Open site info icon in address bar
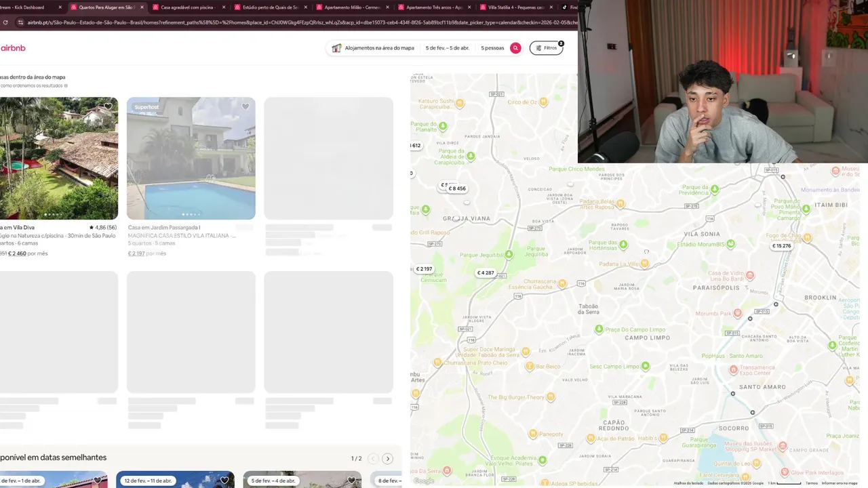Image resolution: width=868 pixels, height=488 pixels. pyautogui.click(x=20, y=22)
